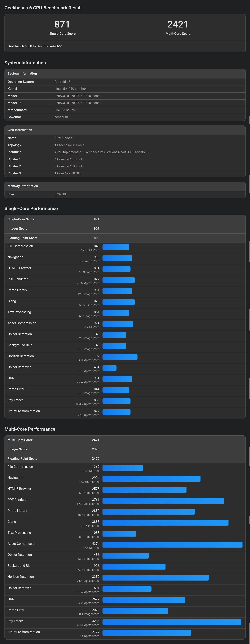This screenshot has height=644, width=250.
Task: Click the single-core Horizon Detection bar
Action: tap(120, 357)
